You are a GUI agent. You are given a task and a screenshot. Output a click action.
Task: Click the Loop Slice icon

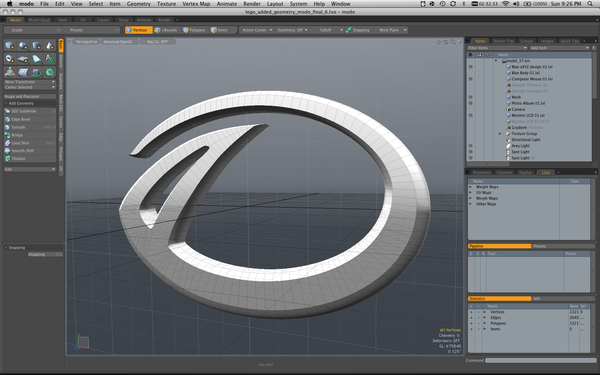pyautogui.click(x=7, y=143)
